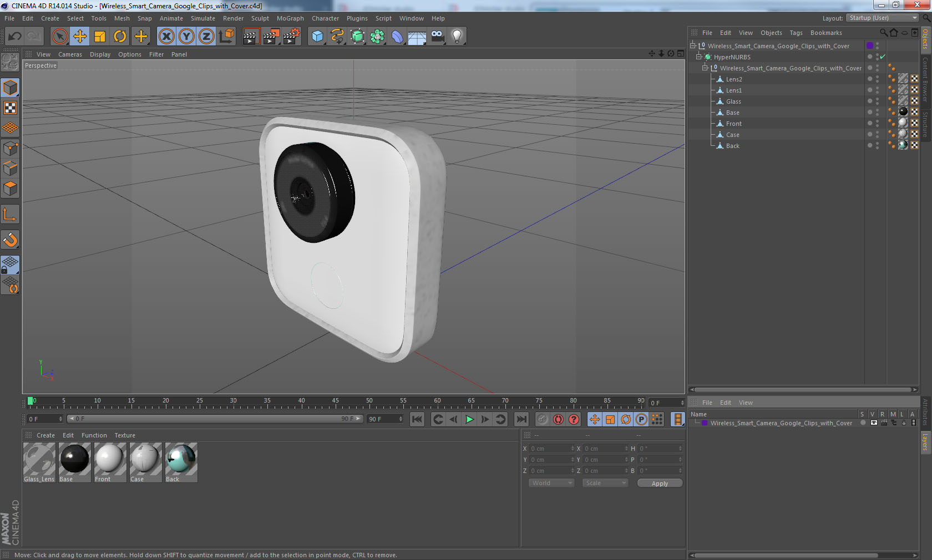Open the World coordinate dropdown
This screenshot has width=932, height=560.
click(551, 483)
